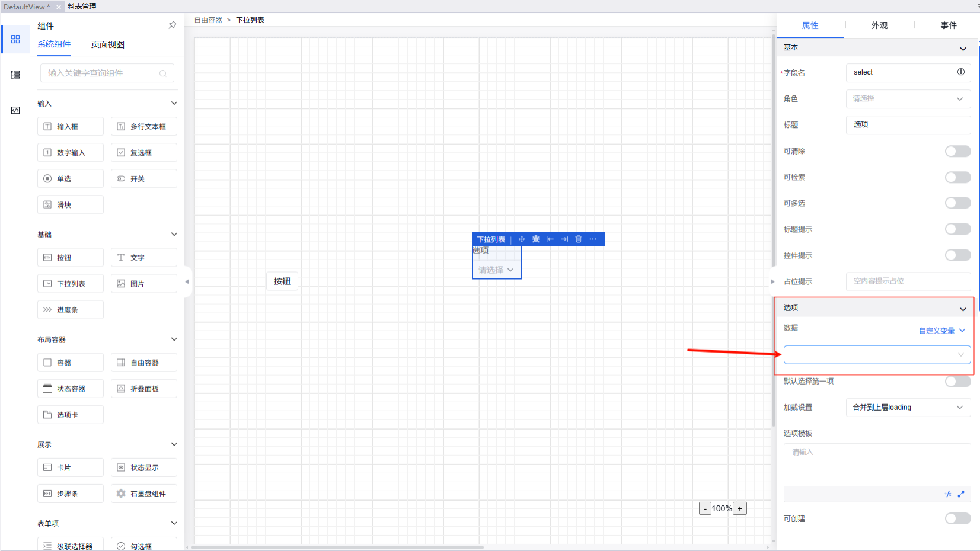The width and height of the screenshot is (980, 551).
Task: Select the 数字输入 component
Action: point(71,153)
